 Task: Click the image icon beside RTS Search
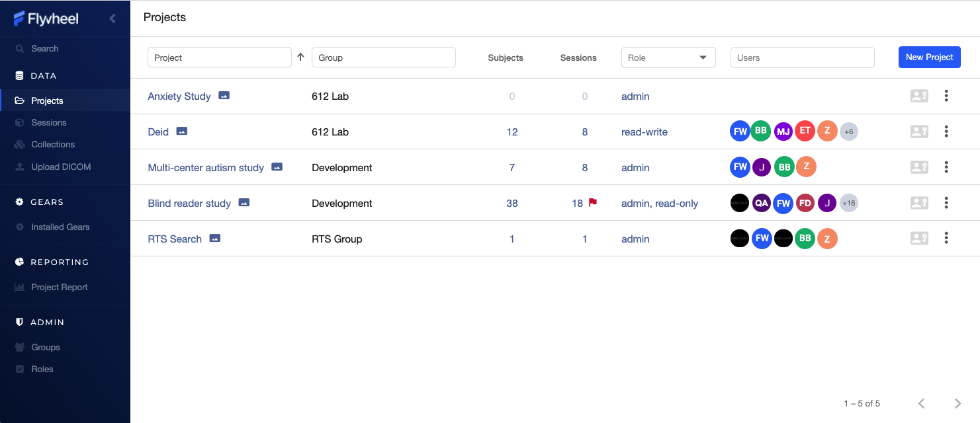[x=215, y=239]
